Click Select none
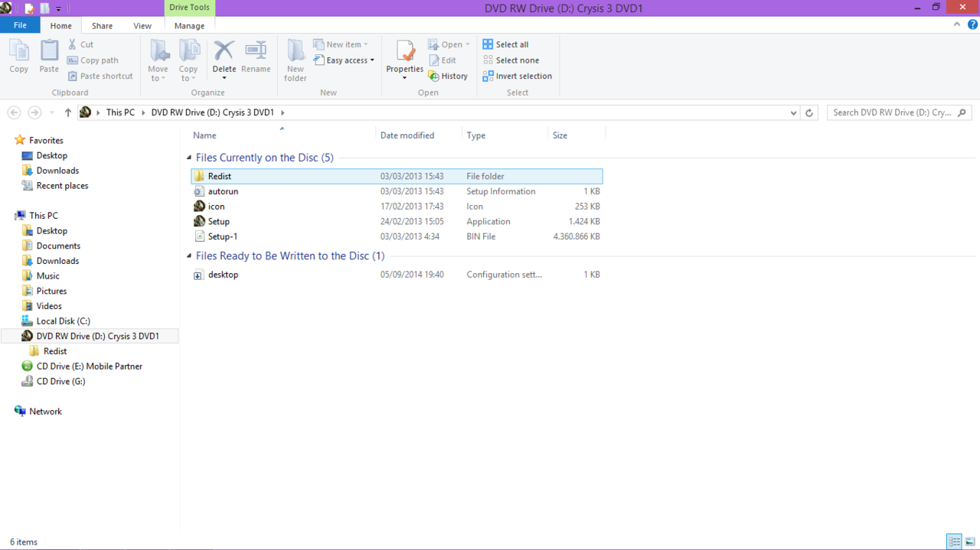 511,60
